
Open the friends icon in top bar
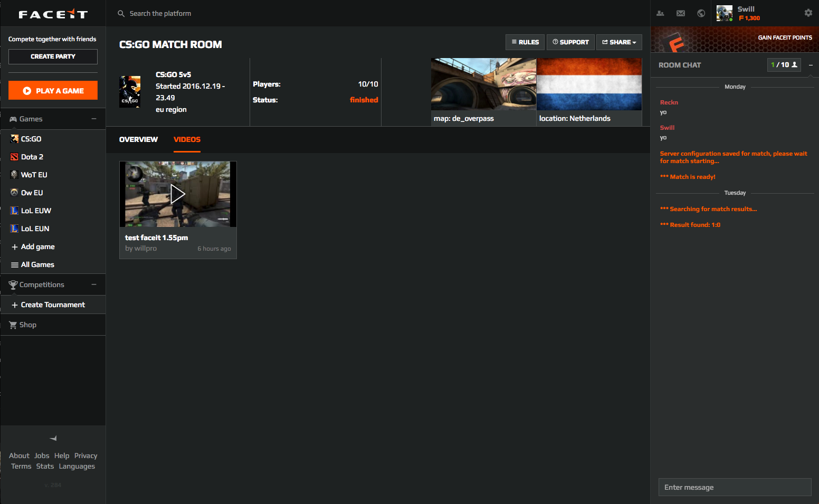click(660, 13)
